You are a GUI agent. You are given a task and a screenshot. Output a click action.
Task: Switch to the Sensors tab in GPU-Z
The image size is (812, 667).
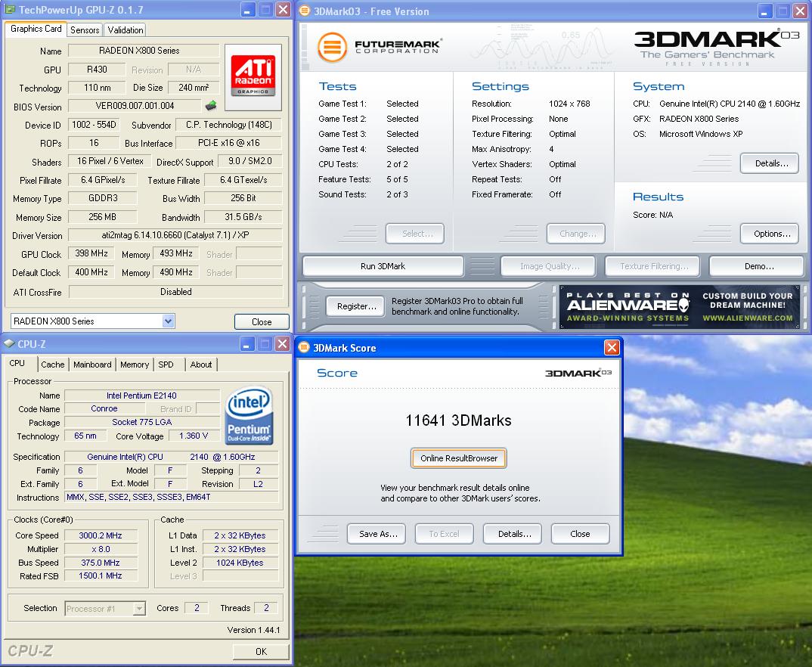click(85, 30)
